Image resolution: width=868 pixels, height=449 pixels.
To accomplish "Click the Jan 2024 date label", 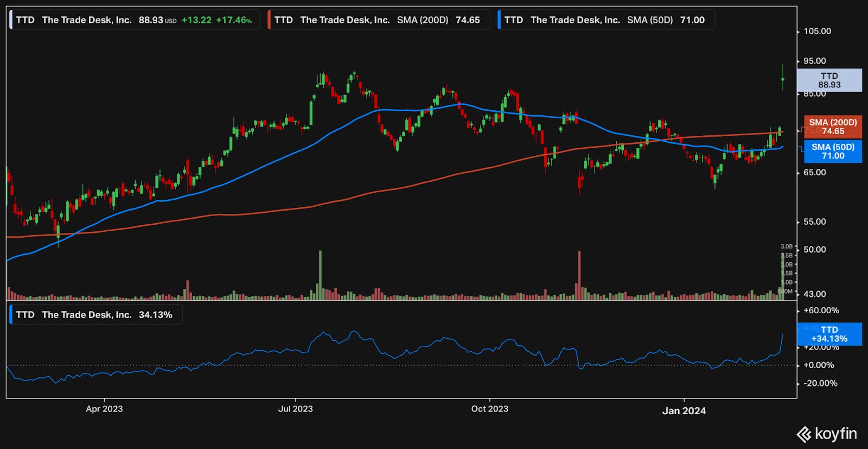I will pos(684,411).
